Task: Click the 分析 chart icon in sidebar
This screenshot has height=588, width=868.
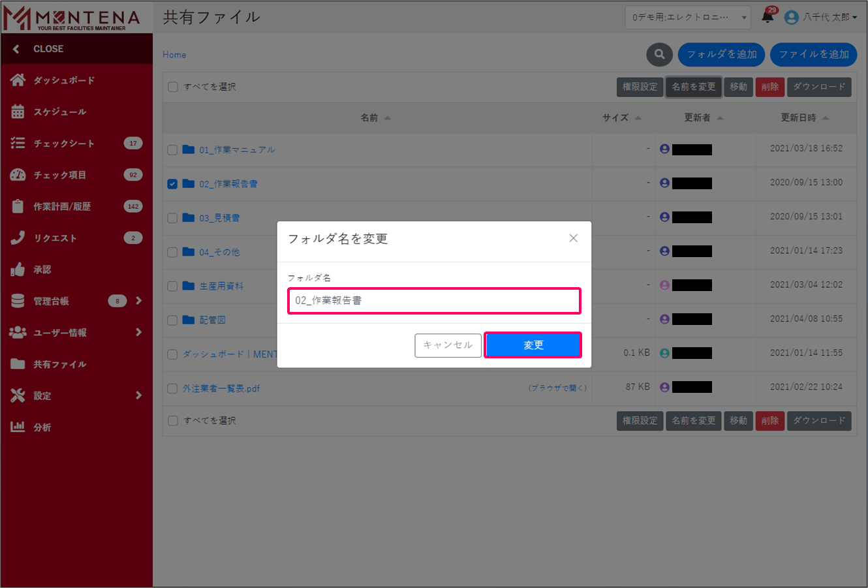Action: [18, 427]
